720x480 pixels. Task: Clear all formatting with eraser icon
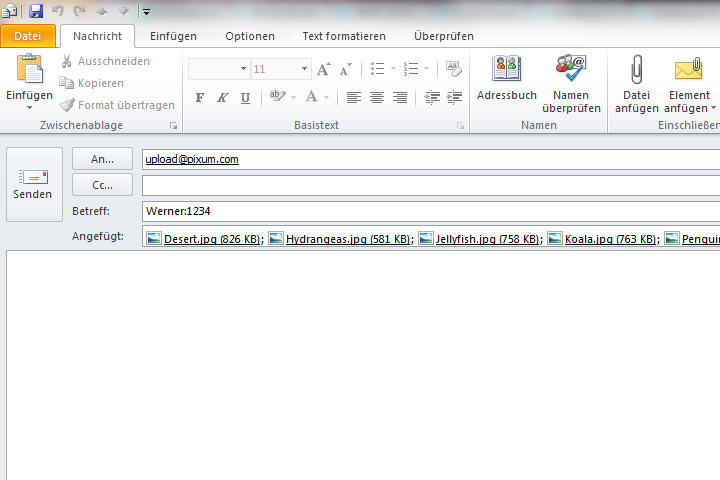click(454, 69)
